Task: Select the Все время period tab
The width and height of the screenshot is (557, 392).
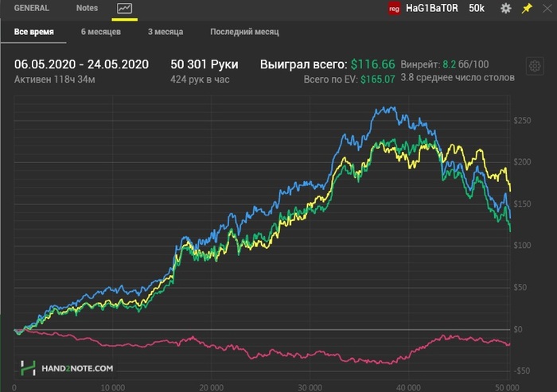Action: [x=33, y=32]
